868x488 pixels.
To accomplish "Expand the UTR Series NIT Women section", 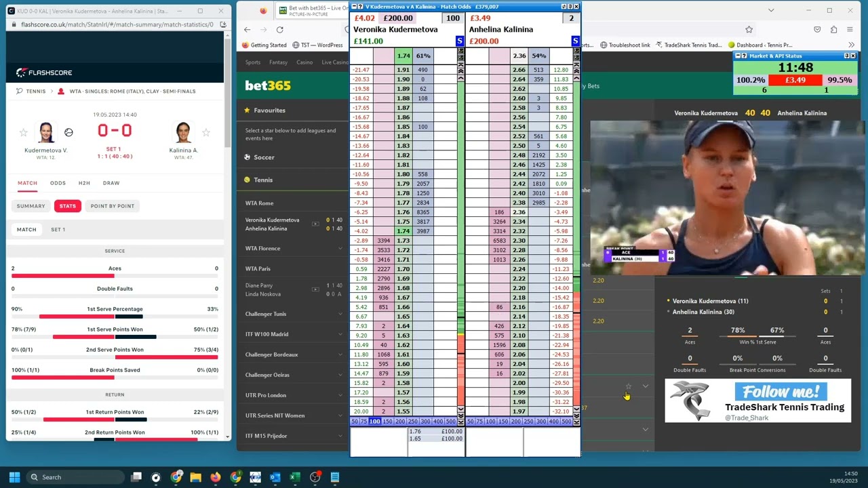I will (x=340, y=415).
